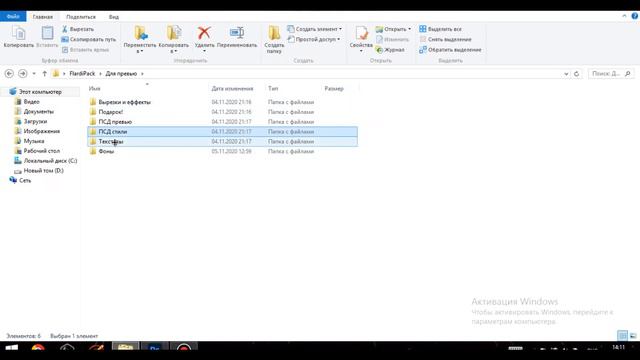Expand chevron after Для превью in path
640x360 pixels.
[x=142, y=74]
